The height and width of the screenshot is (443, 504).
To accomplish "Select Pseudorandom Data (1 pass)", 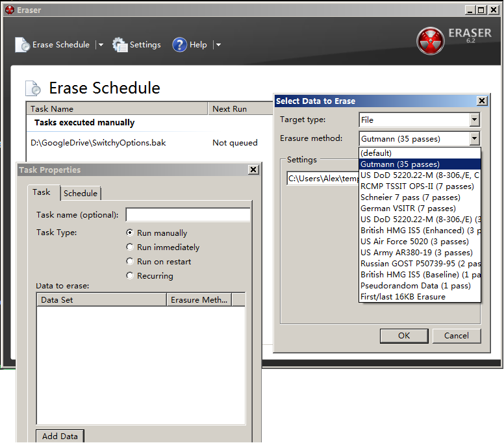I will [x=420, y=285].
